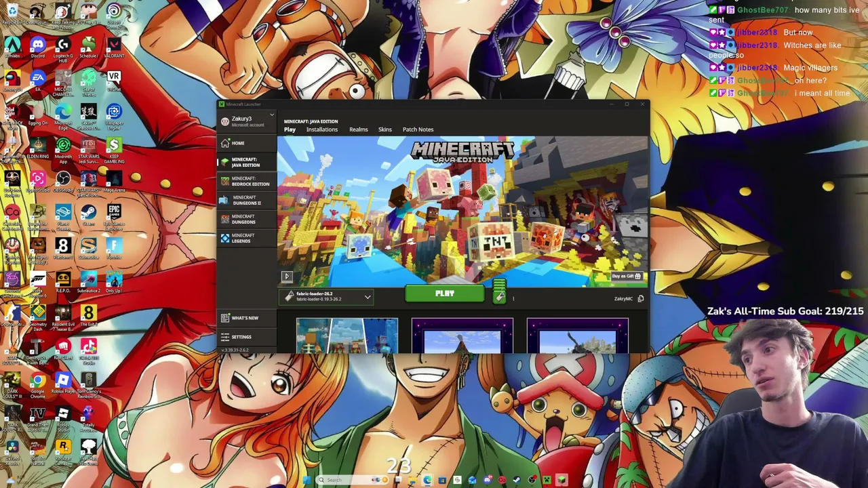This screenshot has height=488, width=868.
Task: Select the Google Chrome desktop icon
Action: [x=38, y=384]
